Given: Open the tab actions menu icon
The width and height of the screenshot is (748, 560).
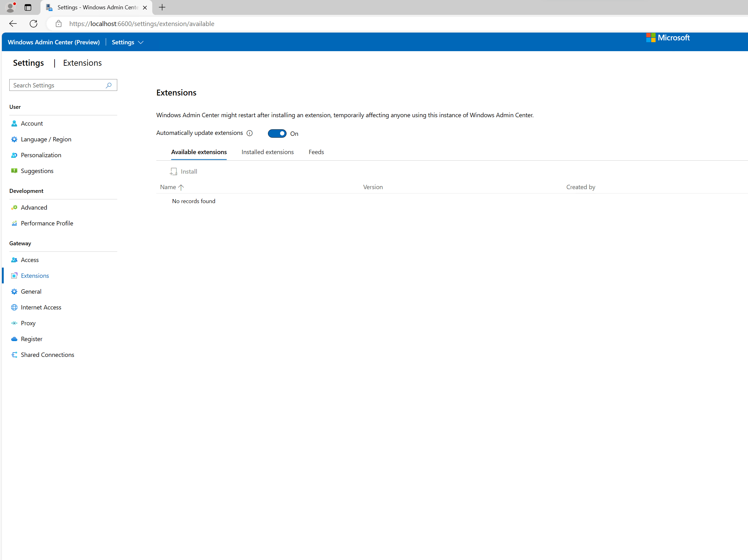Looking at the screenshot, I should pos(28,7).
